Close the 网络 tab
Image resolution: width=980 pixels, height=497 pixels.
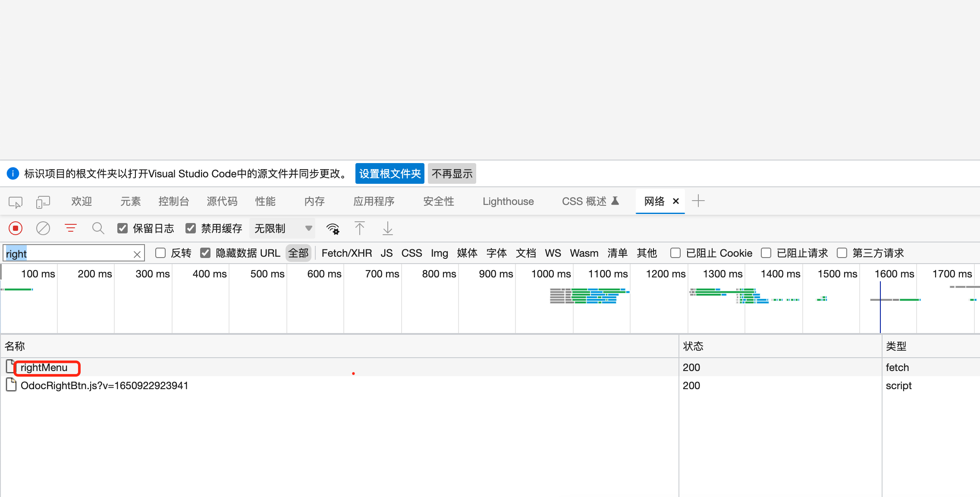(x=676, y=201)
